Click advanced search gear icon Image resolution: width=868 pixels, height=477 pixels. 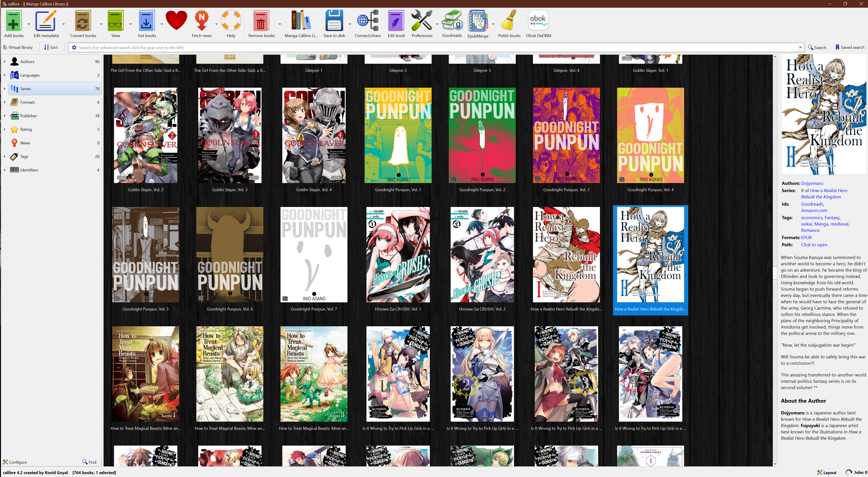point(74,47)
